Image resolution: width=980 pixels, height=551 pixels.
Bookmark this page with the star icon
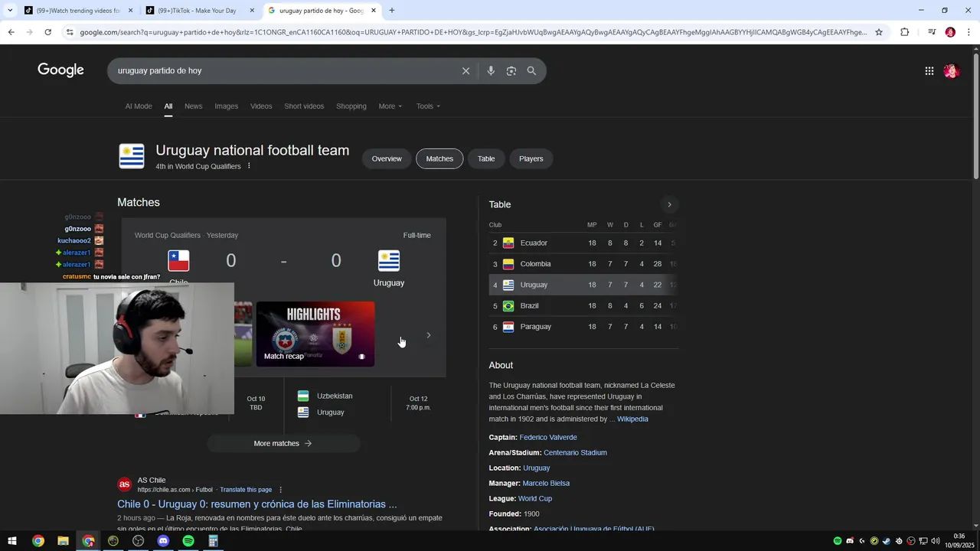point(879,32)
